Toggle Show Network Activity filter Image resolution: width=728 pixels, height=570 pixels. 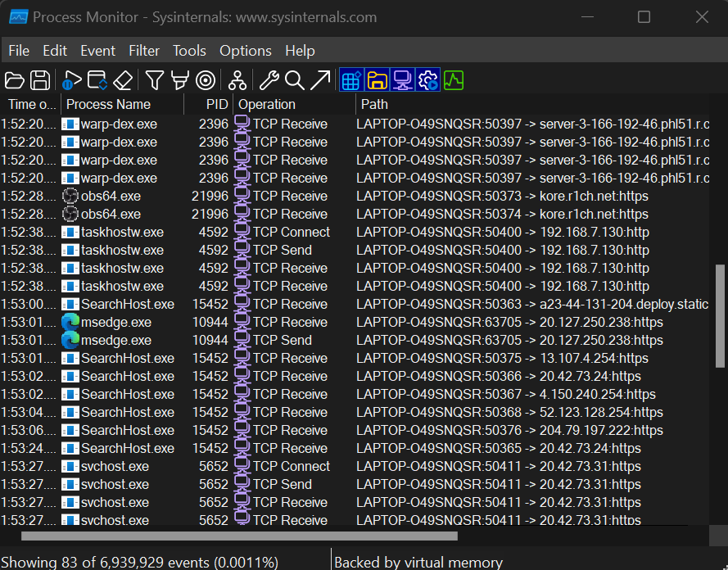(x=403, y=80)
